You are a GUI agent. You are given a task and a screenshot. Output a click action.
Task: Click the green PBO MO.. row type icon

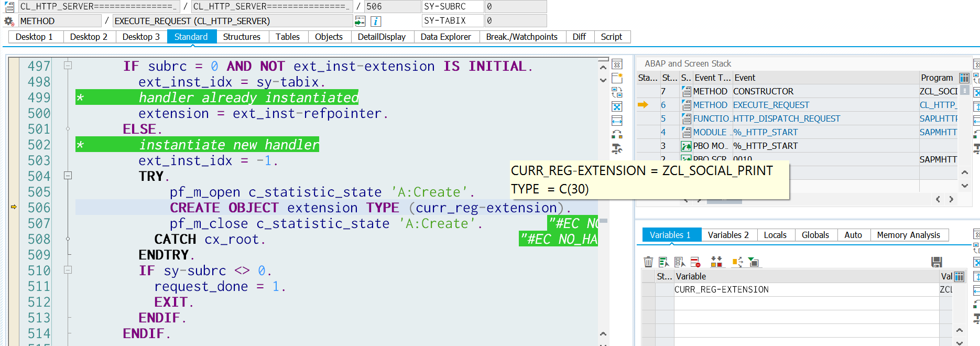pos(686,146)
